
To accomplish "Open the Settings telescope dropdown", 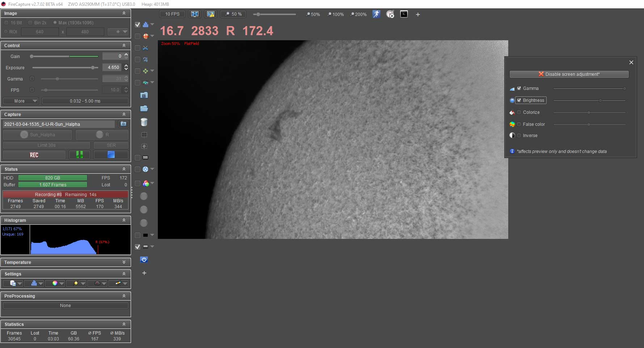I will 118,283.
